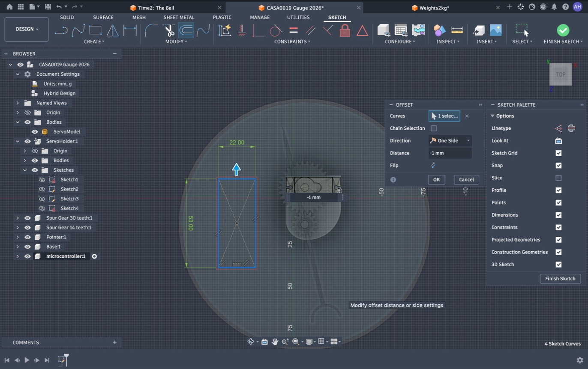Open the notifications bell icon
Viewport: 588px width, 369px height.
[x=554, y=7]
